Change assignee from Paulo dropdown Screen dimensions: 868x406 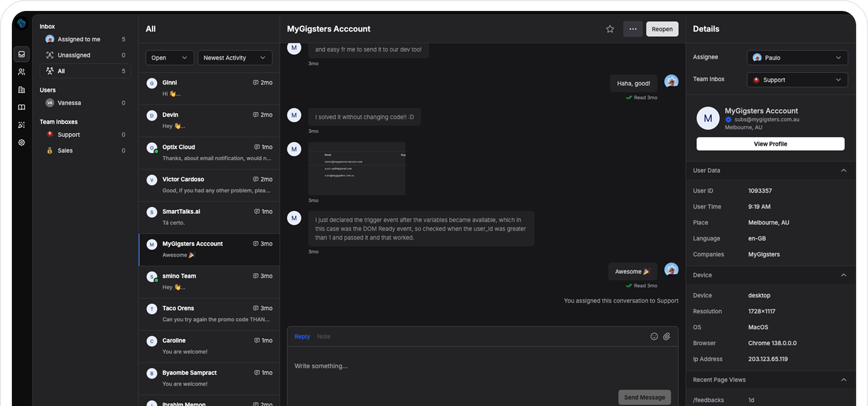797,58
